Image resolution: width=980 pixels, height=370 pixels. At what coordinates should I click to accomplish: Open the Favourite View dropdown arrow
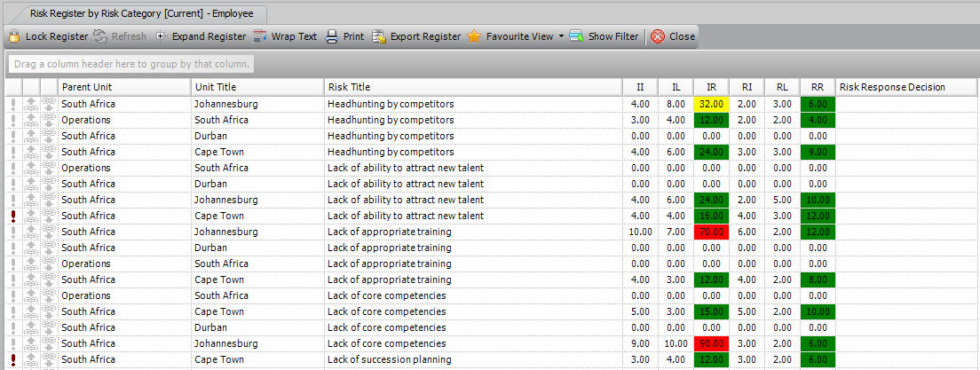561,36
